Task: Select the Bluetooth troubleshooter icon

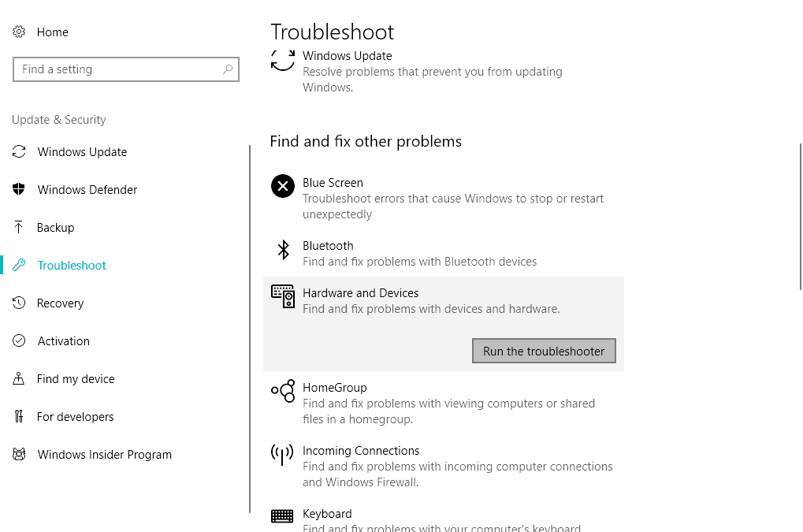Action: pos(283,249)
